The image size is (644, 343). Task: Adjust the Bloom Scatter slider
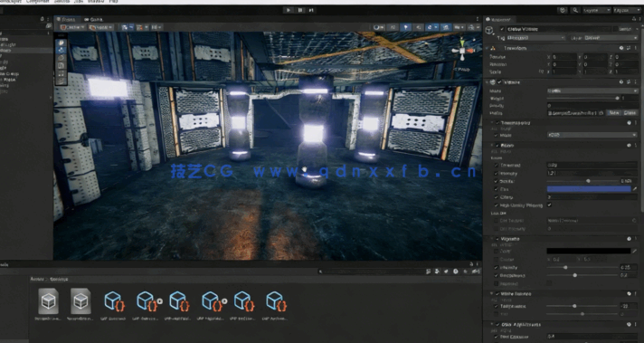tap(583, 181)
